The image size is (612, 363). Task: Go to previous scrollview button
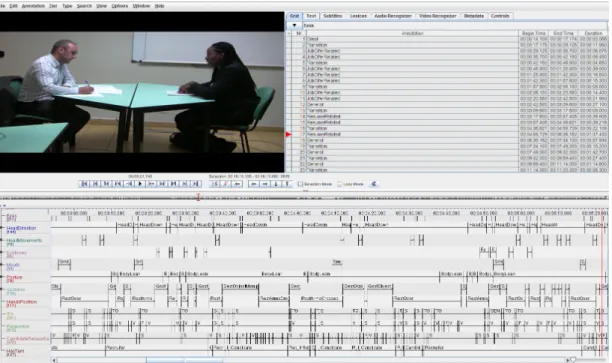(x=95, y=184)
